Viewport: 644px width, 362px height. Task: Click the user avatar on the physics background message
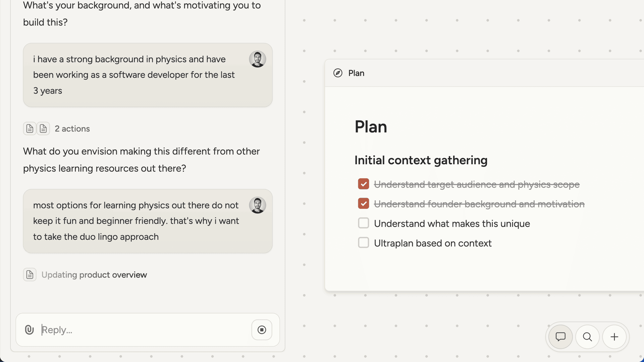[x=257, y=59]
